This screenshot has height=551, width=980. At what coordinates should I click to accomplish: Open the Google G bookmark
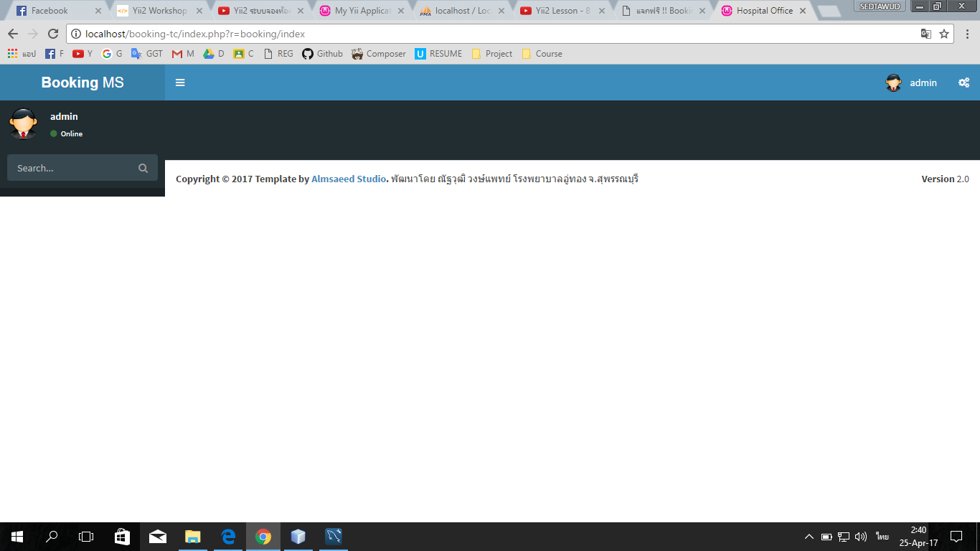click(x=112, y=54)
